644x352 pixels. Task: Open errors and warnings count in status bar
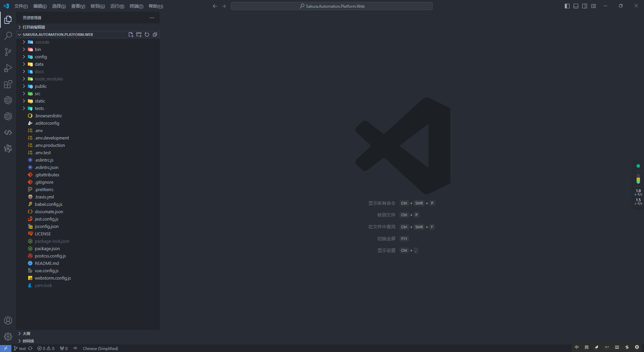pyautogui.click(x=46, y=348)
